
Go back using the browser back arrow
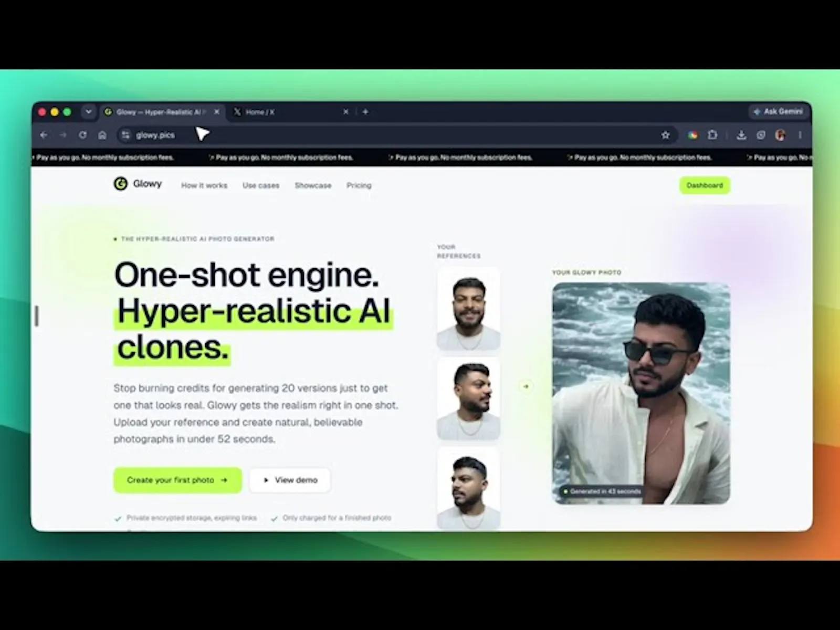[x=44, y=135]
